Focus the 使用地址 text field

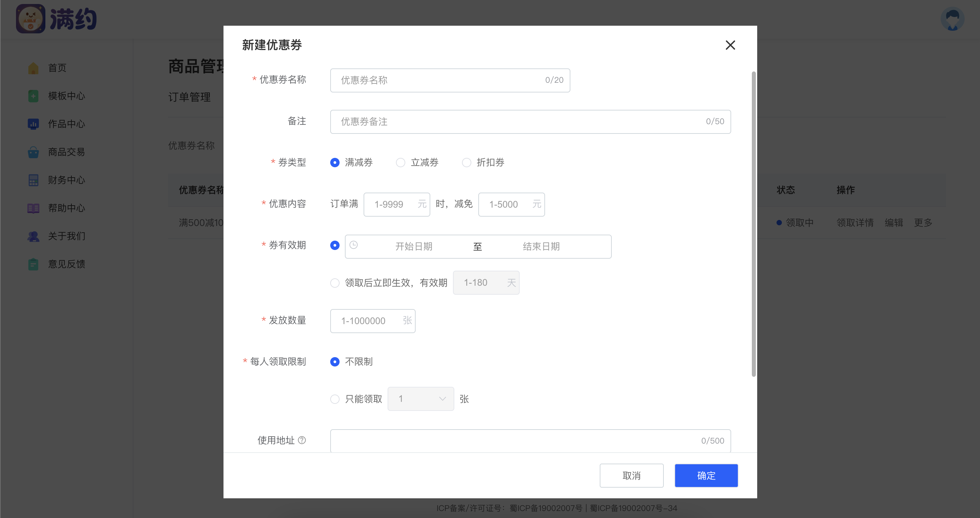pos(530,441)
